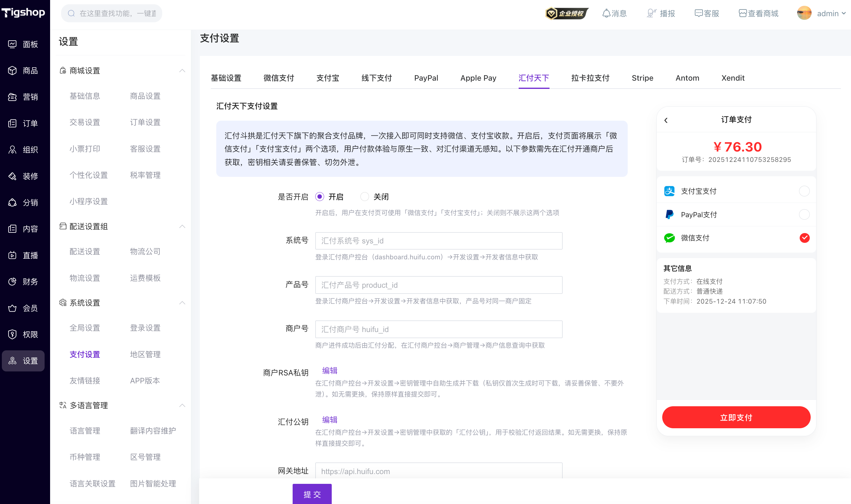Switch to the 微信支付 tab

(279, 78)
